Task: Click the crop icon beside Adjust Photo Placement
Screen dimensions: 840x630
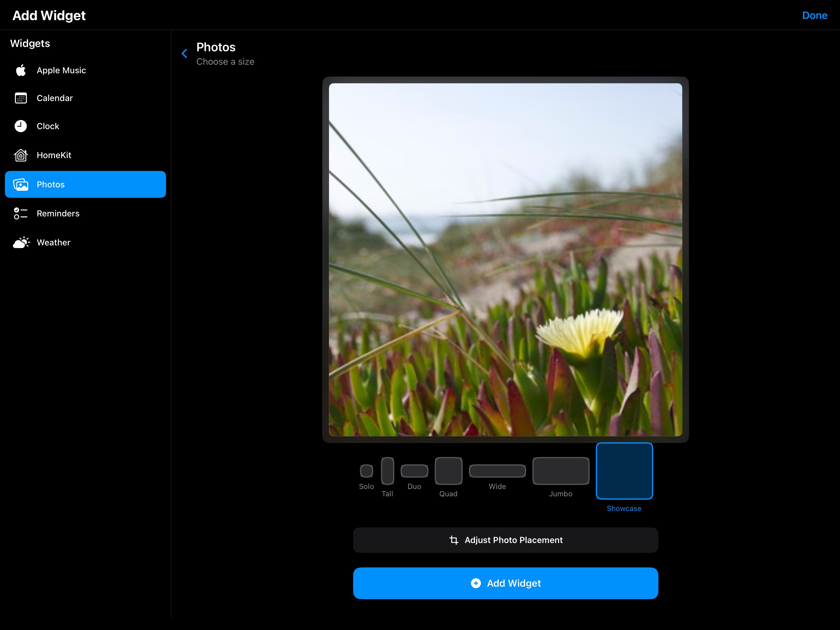Action: pos(454,540)
